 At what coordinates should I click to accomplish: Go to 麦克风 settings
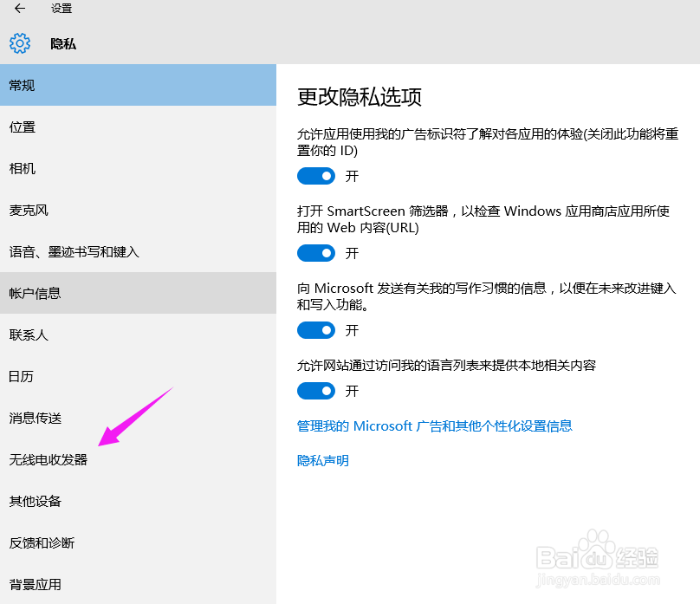coord(138,210)
